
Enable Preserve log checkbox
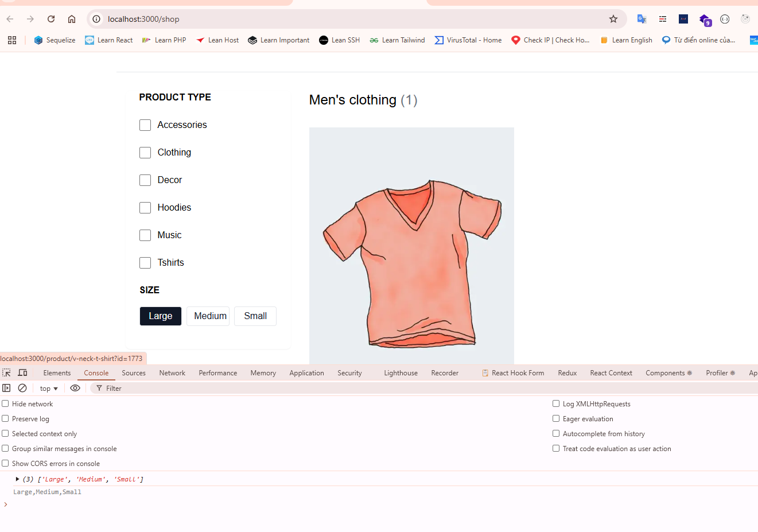click(x=6, y=419)
